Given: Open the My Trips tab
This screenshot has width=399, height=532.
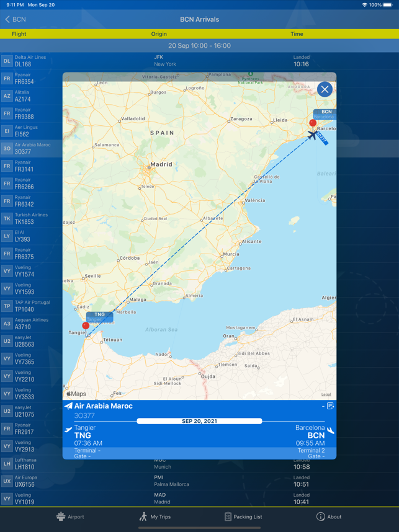Looking at the screenshot, I should pos(155,516).
